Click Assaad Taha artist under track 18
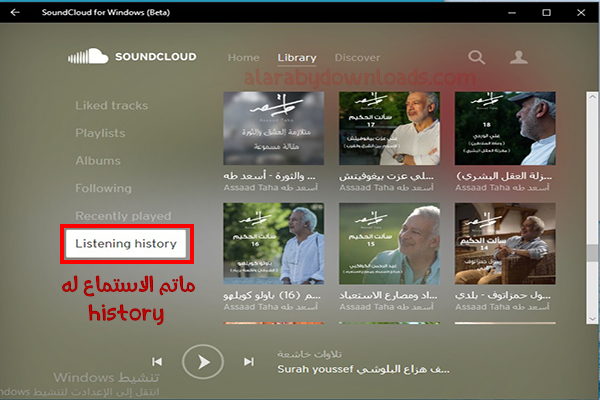600x400 pixels. 502,187
